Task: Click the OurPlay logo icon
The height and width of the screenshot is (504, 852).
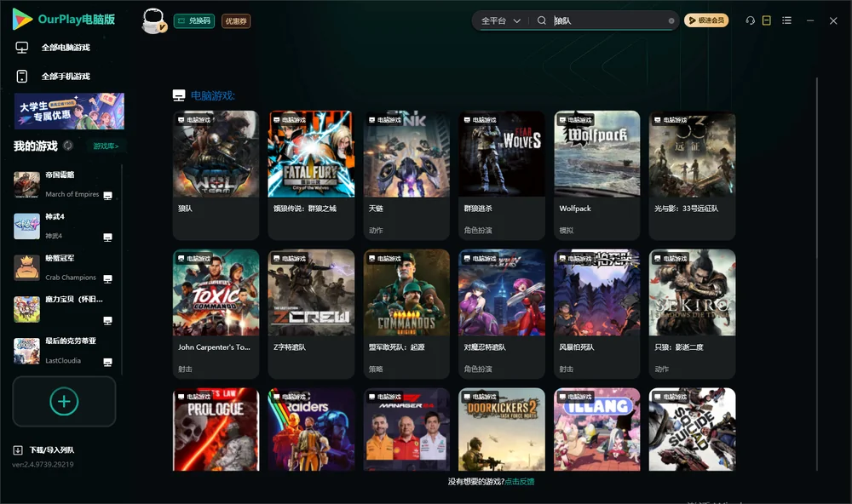Action: click(x=22, y=20)
